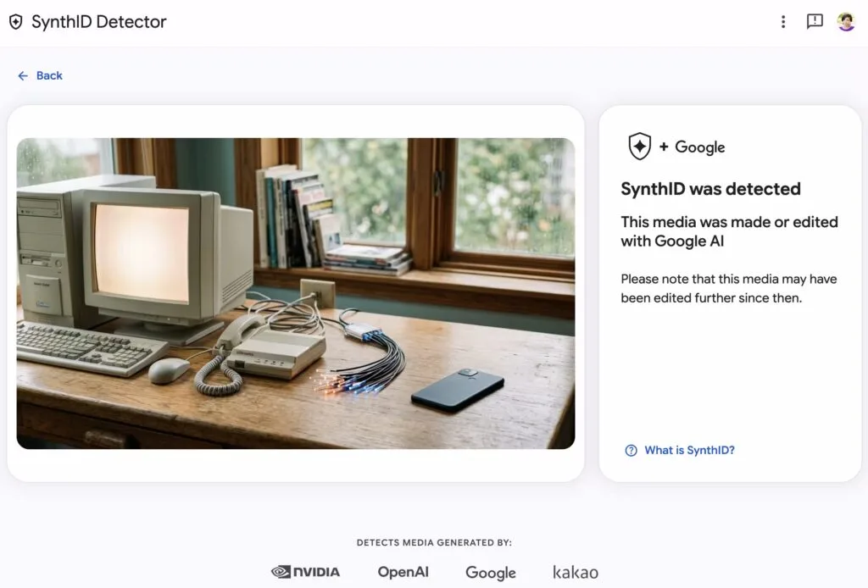Viewport: 868px width, 588px height.
Task: Click the DETECTS MEDIA GENERATED BY label
Action: tap(434, 542)
